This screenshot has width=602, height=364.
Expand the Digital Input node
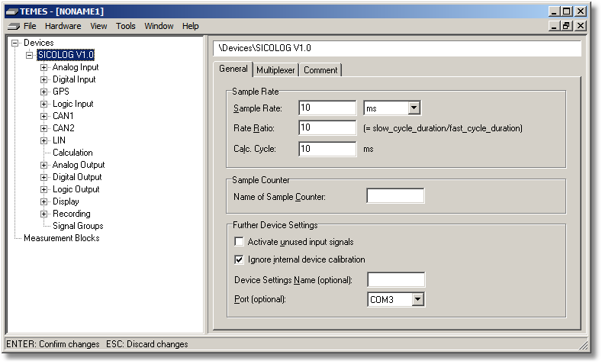coord(44,80)
